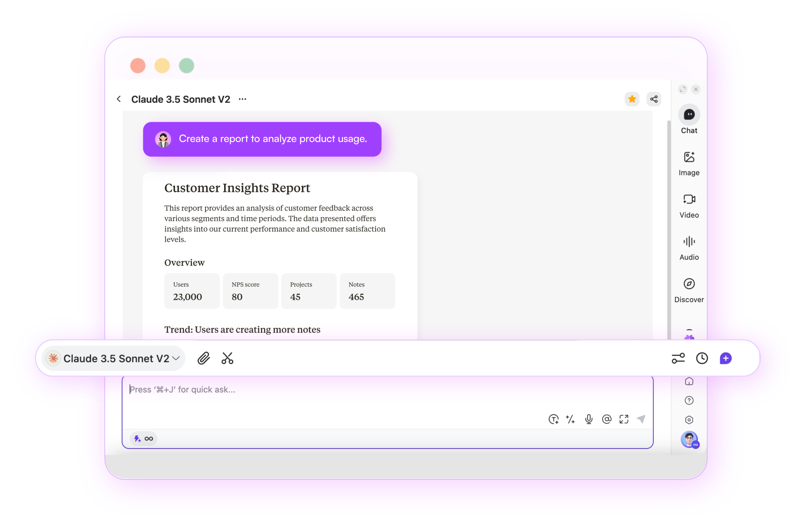Screen dimensions: 812x514
Task: Click the sidebar icon above help
Action: coord(689,381)
